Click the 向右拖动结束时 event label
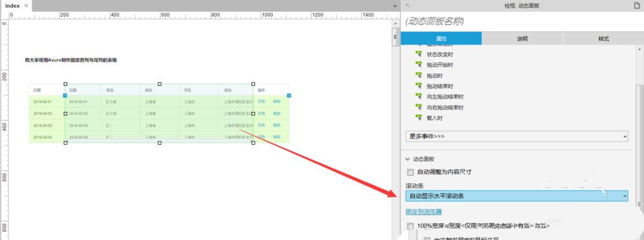This screenshot has width=644, height=240. tap(445, 107)
